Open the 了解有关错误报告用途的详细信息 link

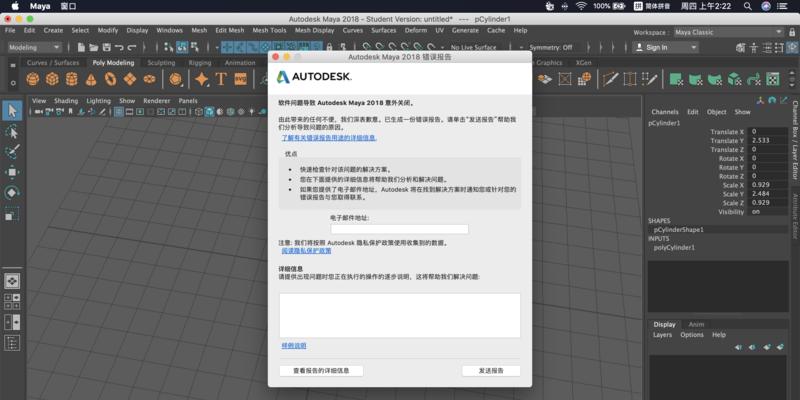click(x=329, y=138)
